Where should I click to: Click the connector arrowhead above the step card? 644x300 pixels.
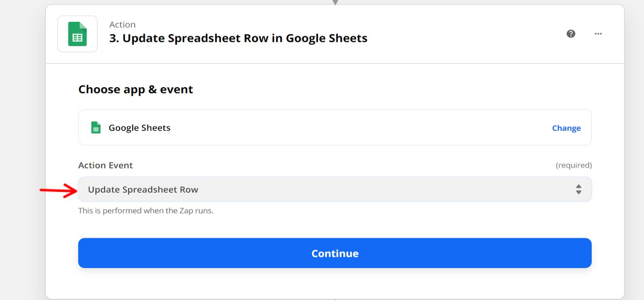click(x=335, y=3)
